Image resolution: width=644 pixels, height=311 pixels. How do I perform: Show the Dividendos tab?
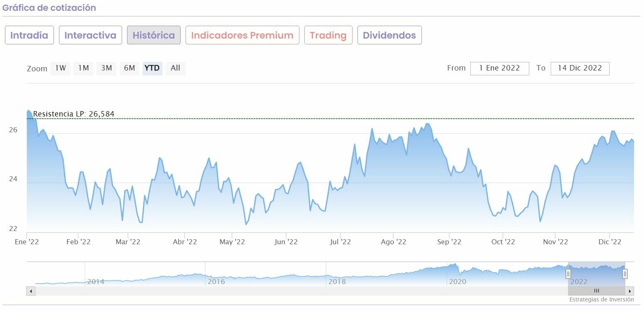pos(389,35)
